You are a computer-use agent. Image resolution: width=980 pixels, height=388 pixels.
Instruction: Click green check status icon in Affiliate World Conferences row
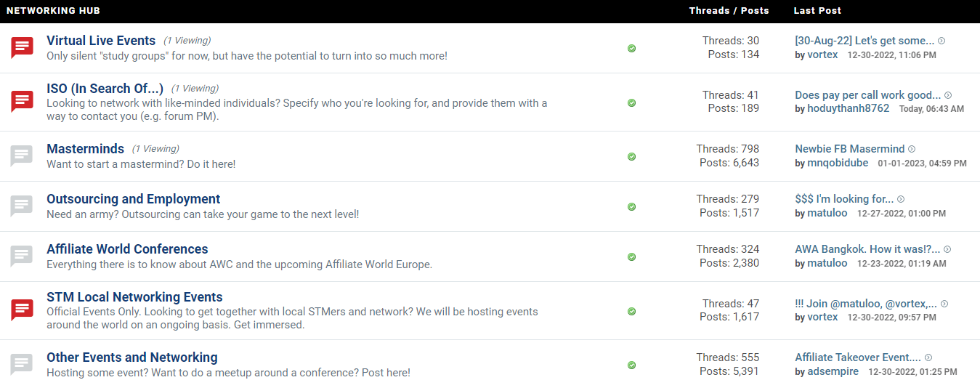coord(631,256)
